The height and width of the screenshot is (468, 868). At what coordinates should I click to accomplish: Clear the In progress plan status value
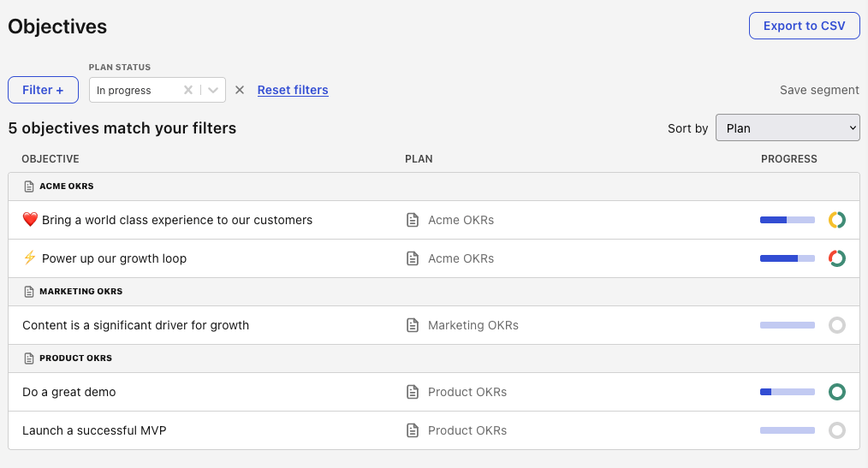[x=188, y=90]
